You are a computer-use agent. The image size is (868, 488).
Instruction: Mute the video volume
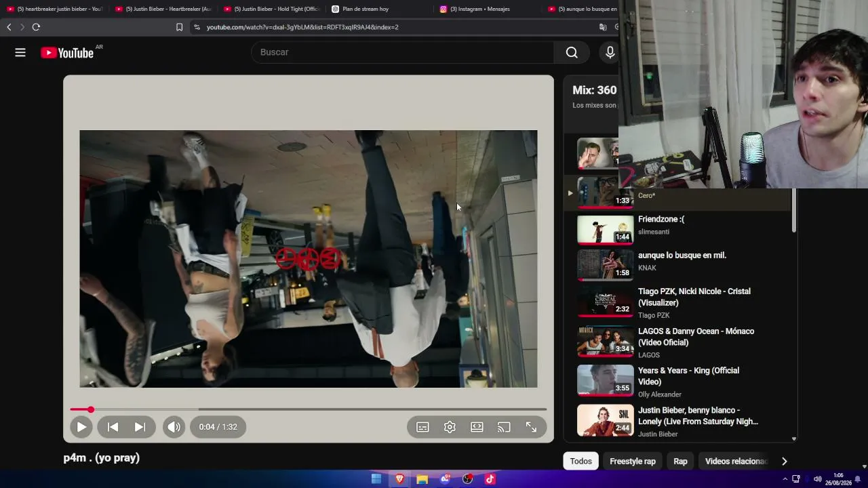pyautogui.click(x=174, y=427)
